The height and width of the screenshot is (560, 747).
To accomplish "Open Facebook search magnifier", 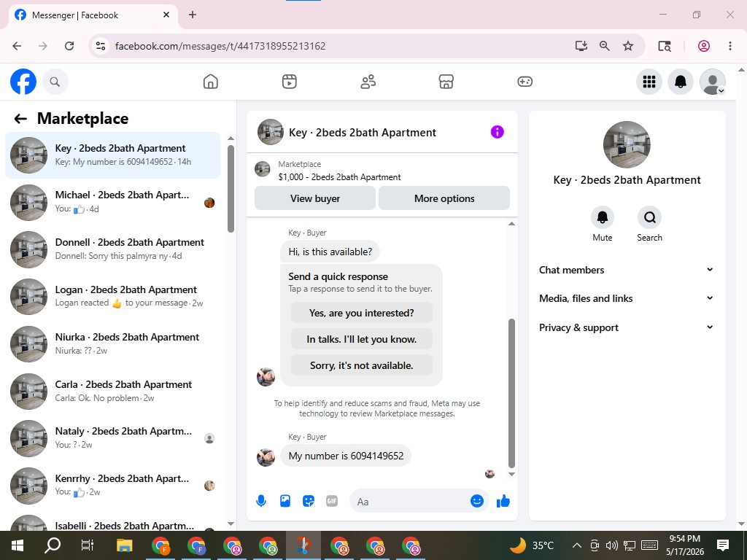I will [x=55, y=82].
